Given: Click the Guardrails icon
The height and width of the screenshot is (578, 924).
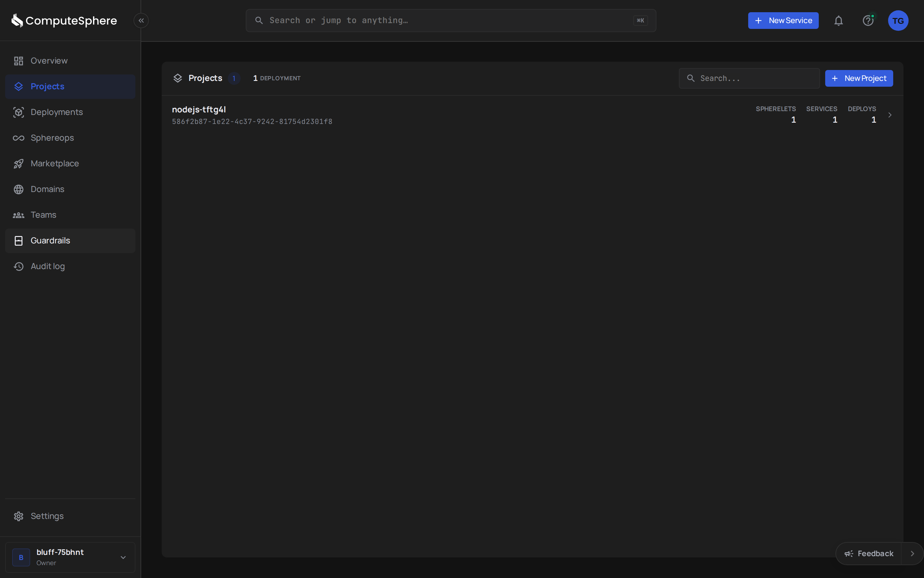Looking at the screenshot, I should [x=19, y=241].
